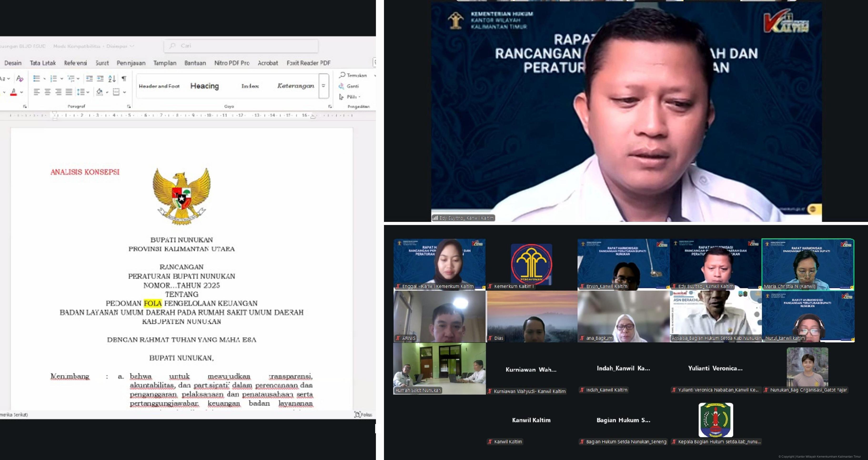
Task: Open the borders dropdown arrow
Action: 124,92
